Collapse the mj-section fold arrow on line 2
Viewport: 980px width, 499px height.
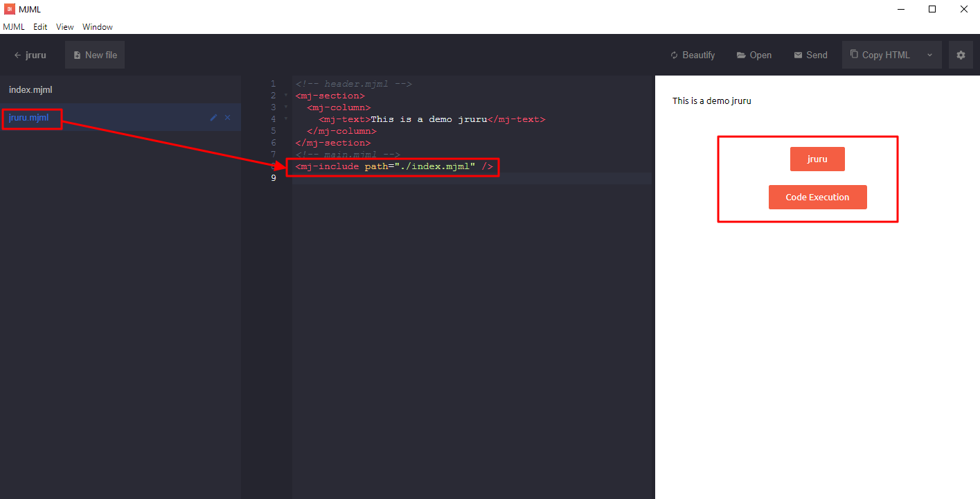pos(285,96)
